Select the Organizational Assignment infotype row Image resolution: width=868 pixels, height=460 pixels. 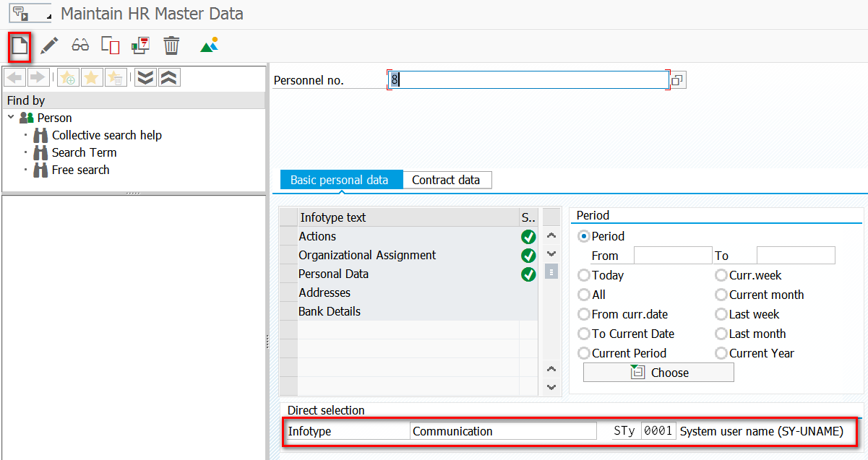point(408,256)
